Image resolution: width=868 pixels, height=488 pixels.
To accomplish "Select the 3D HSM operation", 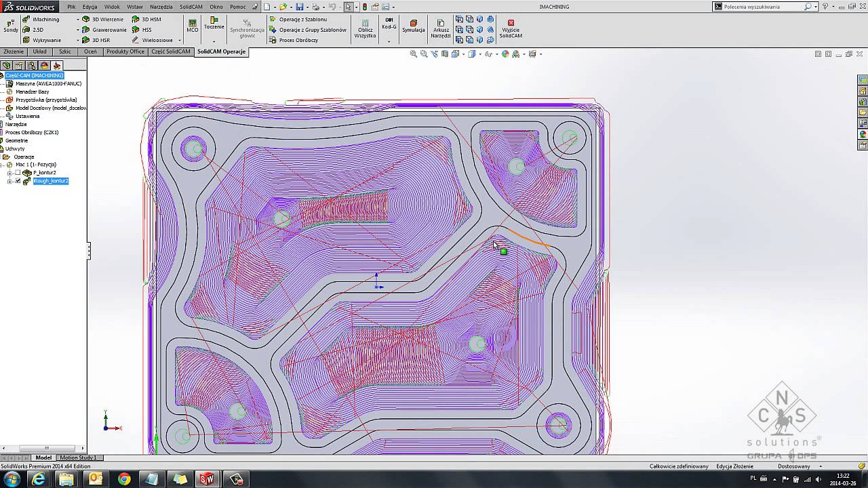I will (146, 20).
